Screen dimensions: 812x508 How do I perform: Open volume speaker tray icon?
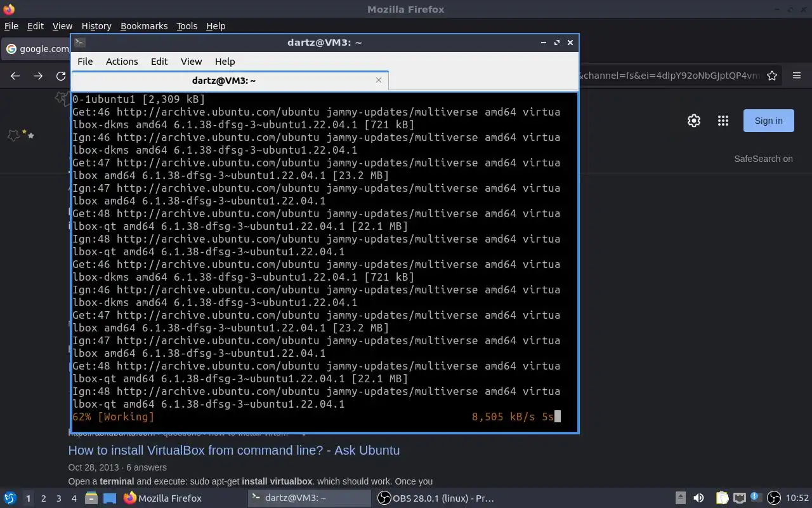(x=698, y=498)
